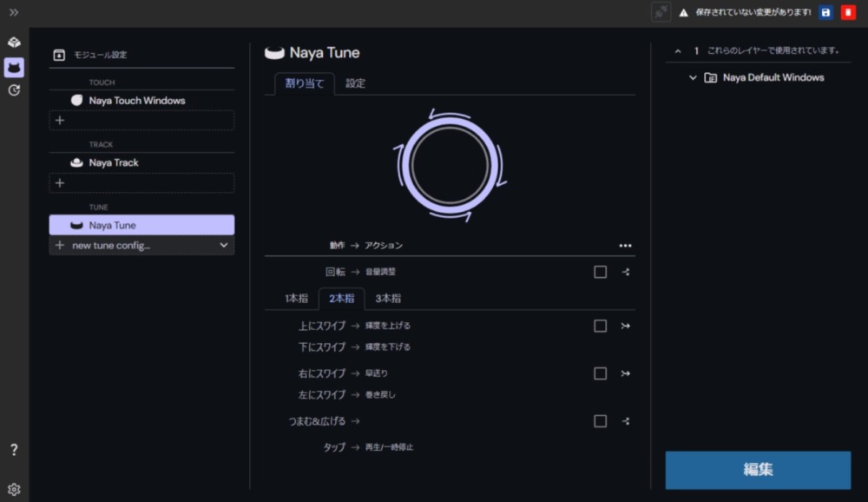The height and width of the screenshot is (502, 868).
Task: Select the 3本指 tab
Action: click(x=388, y=299)
